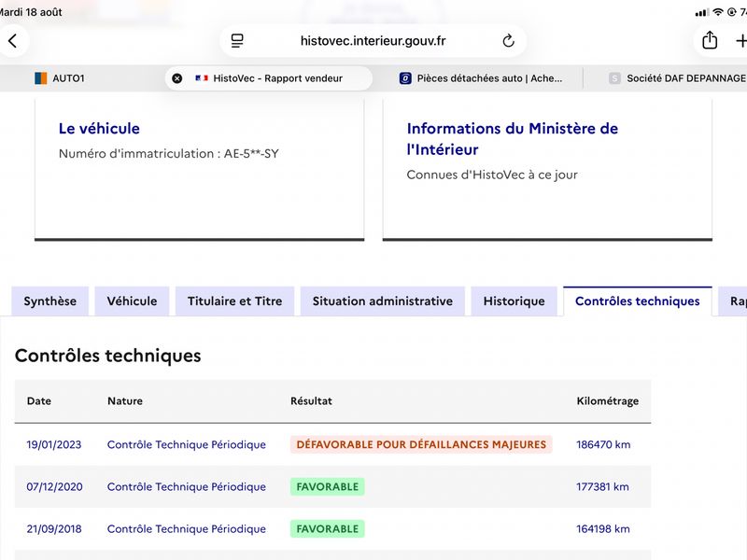Open the reader/page format icon in address bar
Image resolution: width=747 pixels, height=560 pixels.
[237, 41]
